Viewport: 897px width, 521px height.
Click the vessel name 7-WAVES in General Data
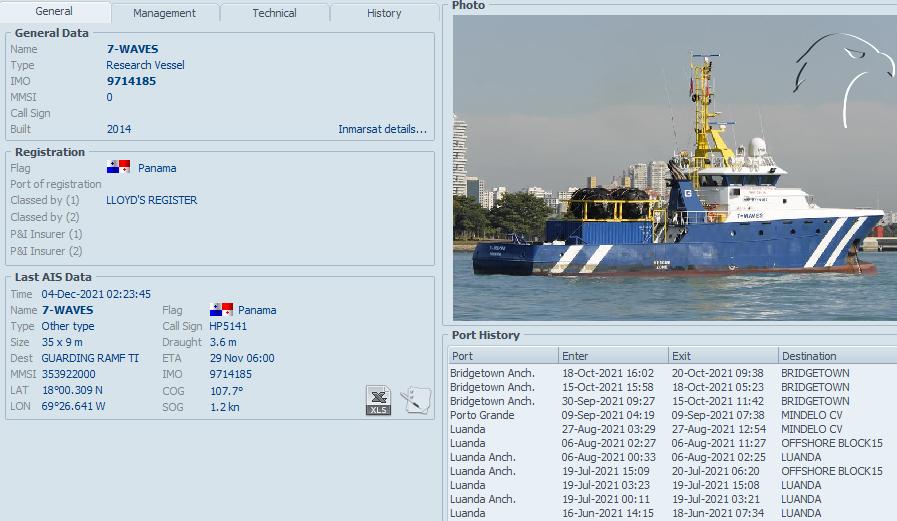[133, 49]
